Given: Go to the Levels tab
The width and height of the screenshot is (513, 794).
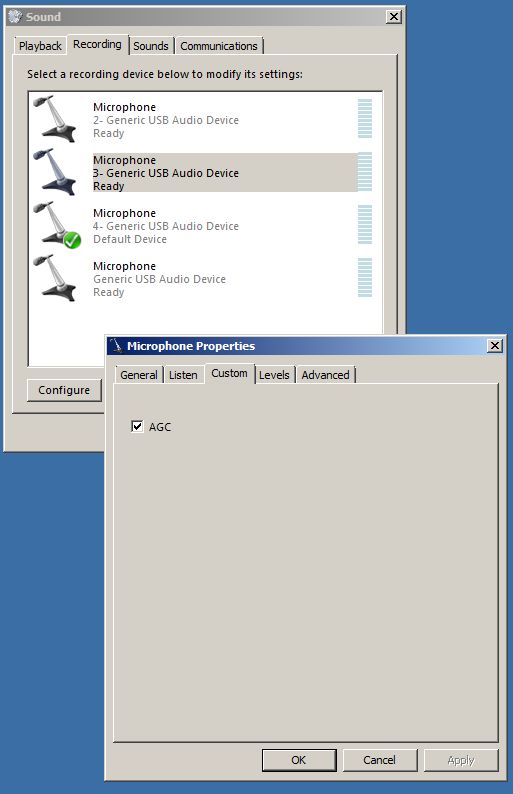Looking at the screenshot, I should 274,375.
